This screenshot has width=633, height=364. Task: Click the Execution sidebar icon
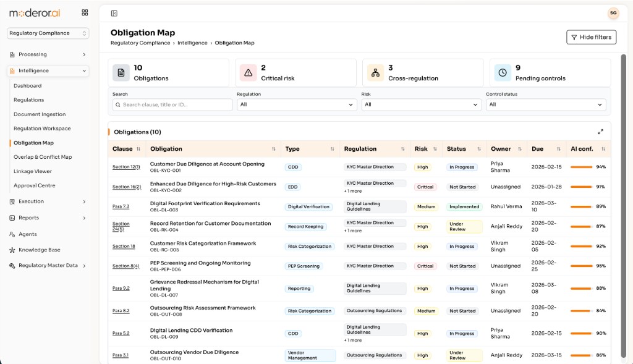pyautogui.click(x=12, y=201)
